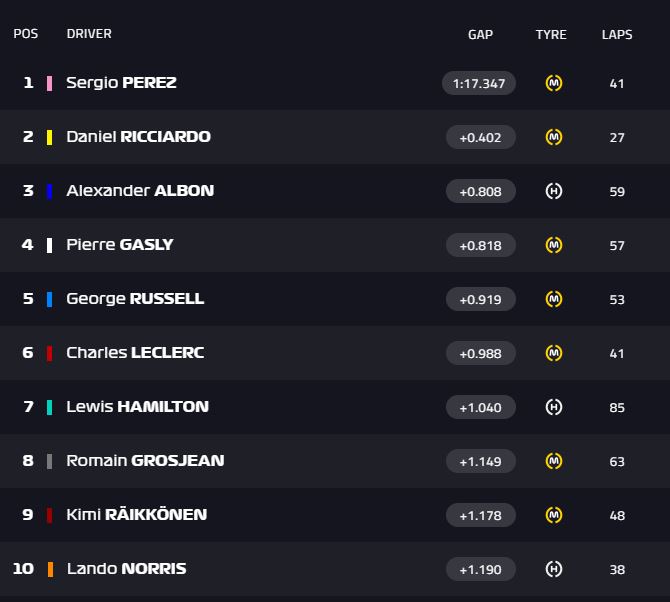Click the pink team color bar beside Perez

tap(49, 83)
